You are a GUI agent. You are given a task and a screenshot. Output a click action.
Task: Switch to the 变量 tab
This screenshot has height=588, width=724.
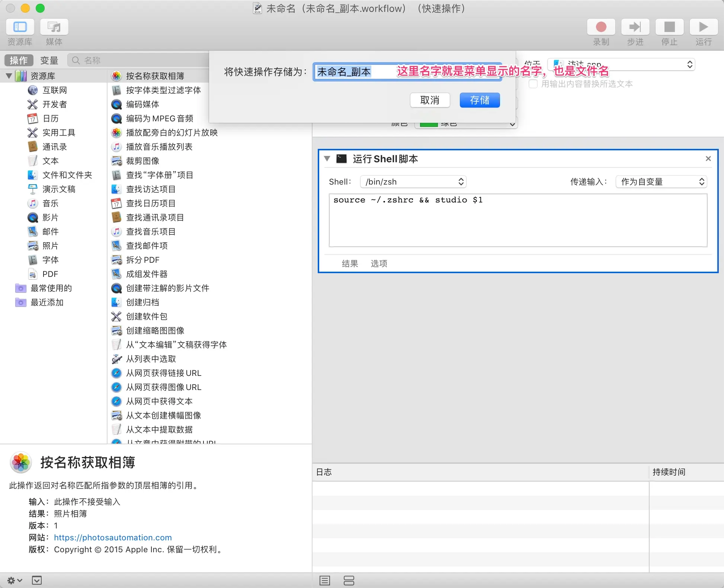49,60
